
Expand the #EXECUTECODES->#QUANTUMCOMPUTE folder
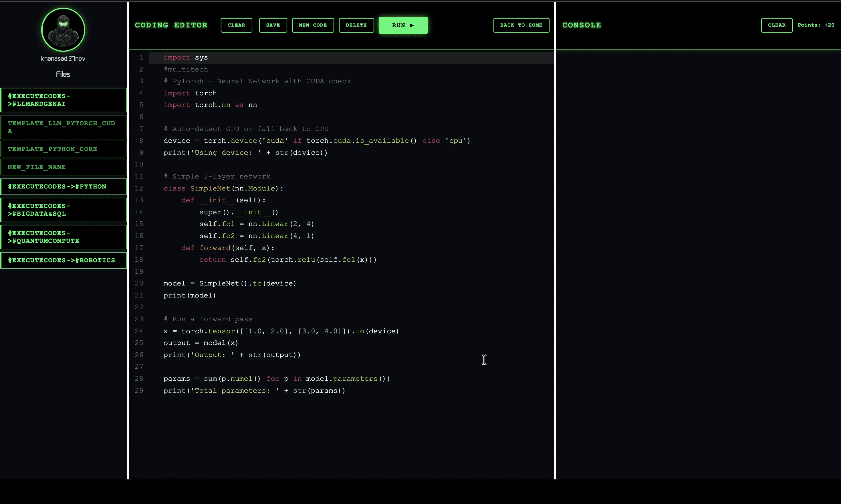click(x=64, y=237)
